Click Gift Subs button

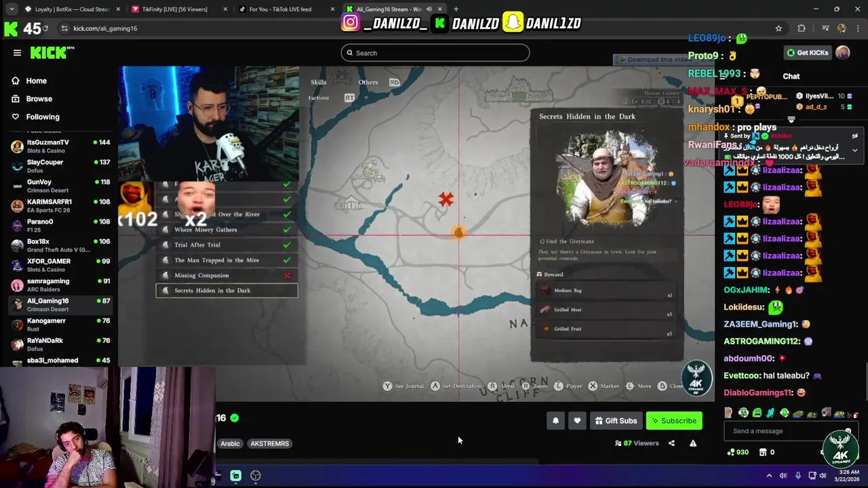click(x=616, y=421)
